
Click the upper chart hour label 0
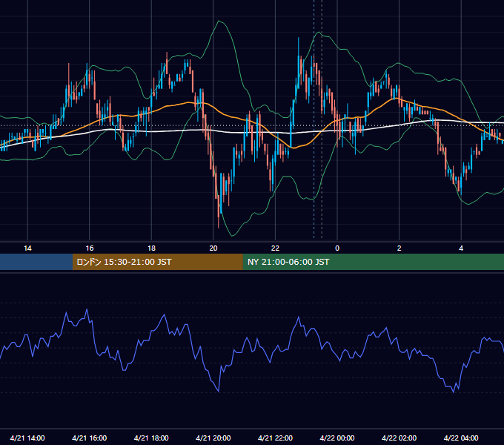(337, 248)
